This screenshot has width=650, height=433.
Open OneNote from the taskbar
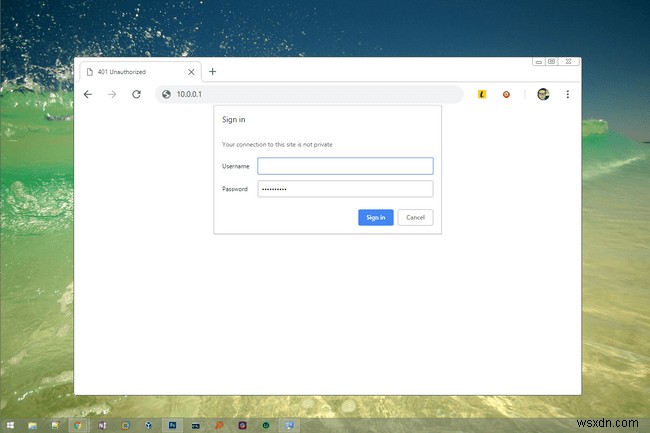[x=102, y=425]
